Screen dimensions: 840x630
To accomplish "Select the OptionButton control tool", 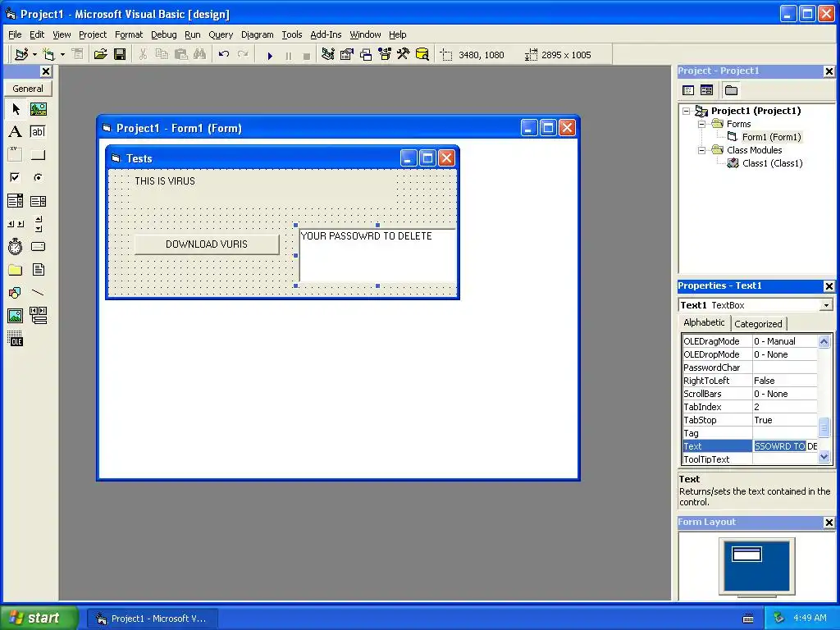I will pos(38,177).
